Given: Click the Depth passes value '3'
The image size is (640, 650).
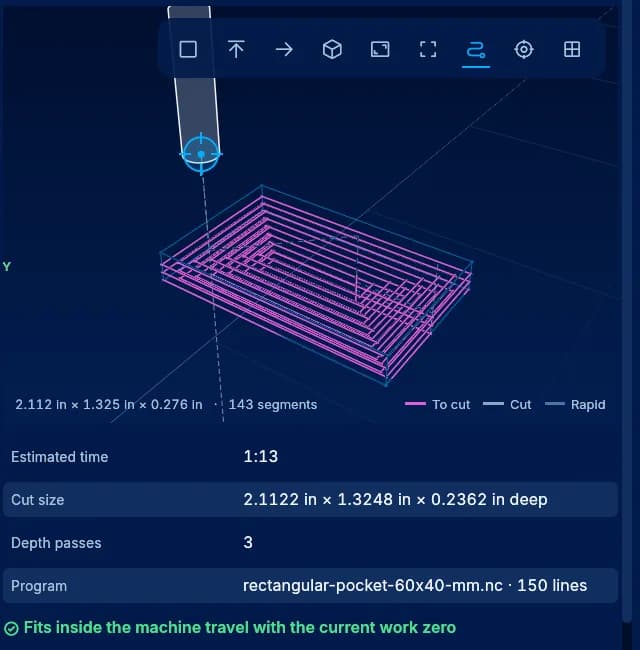Looking at the screenshot, I should coord(248,543).
